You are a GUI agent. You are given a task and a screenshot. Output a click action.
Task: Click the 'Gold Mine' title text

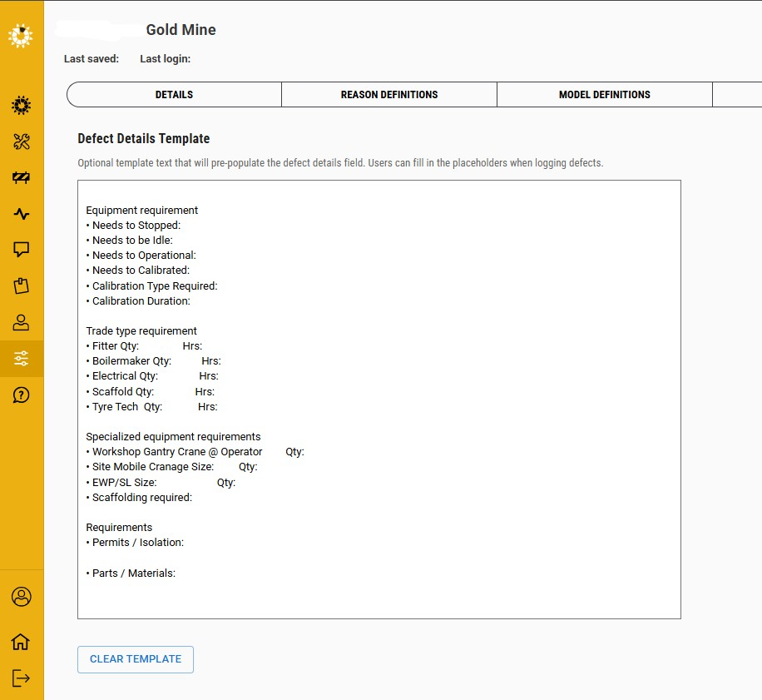(x=181, y=30)
